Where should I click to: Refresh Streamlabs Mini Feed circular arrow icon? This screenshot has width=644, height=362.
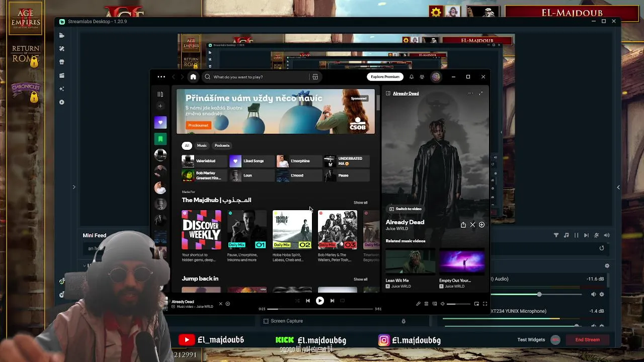click(601, 248)
